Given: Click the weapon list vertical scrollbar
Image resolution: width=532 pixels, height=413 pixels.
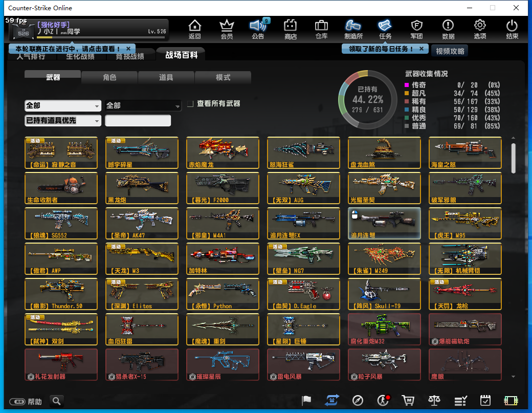Looking at the screenshot, I should tap(513, 158).
